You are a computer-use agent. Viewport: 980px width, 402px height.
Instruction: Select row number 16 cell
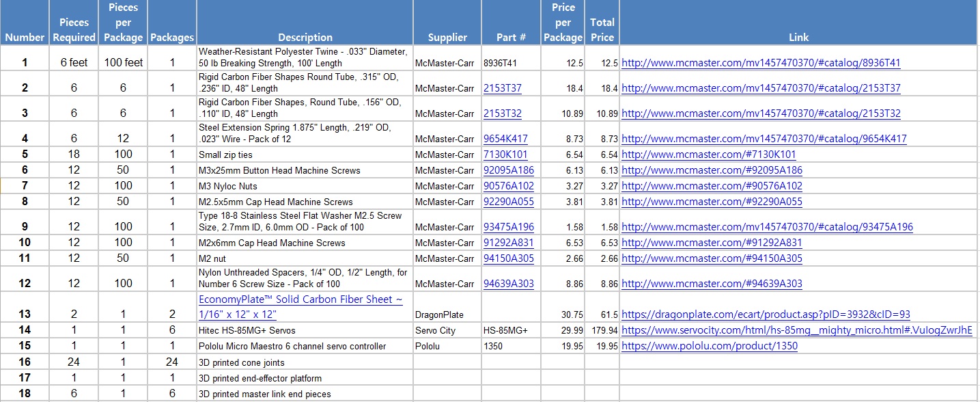pos(25,362)
